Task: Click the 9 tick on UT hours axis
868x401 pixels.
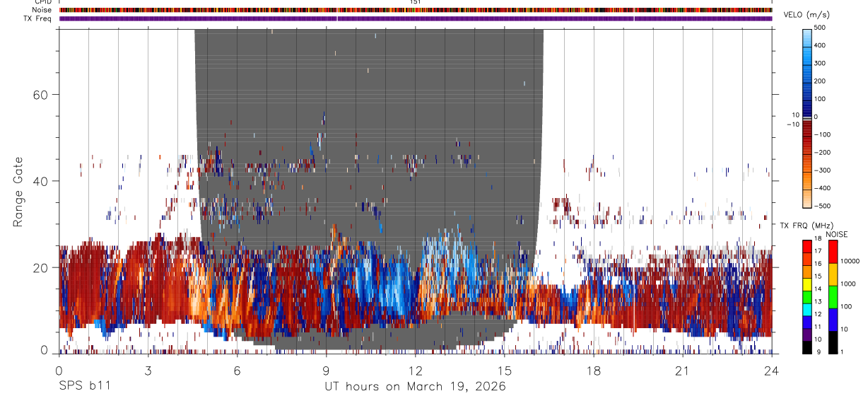Action: point(326,371)
